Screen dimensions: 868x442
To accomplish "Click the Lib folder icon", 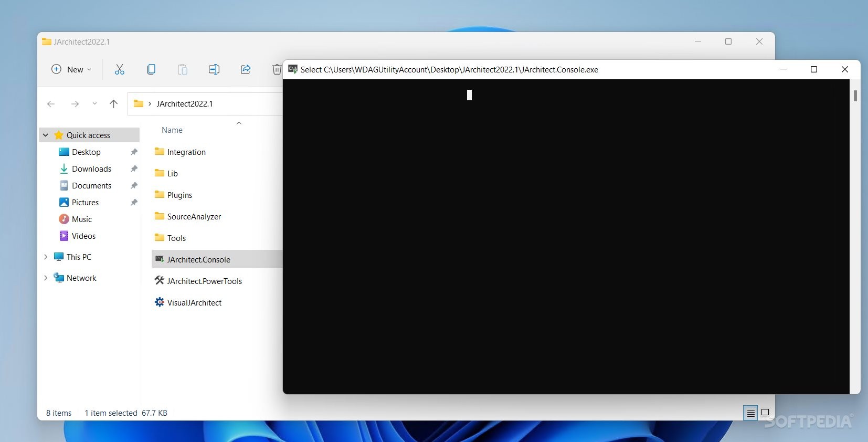I will [160, 173].
